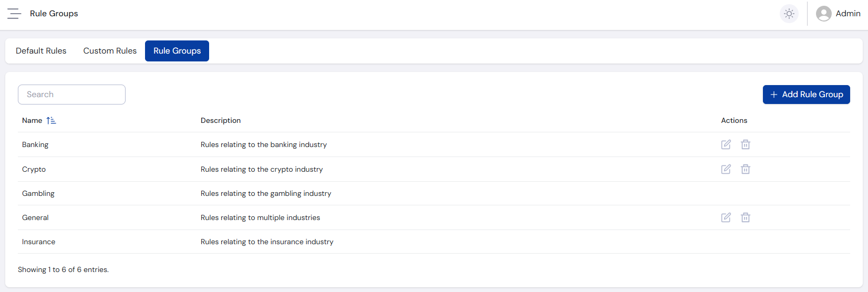
Task: Click 'Rules relating to the insurance industry'
Action: click(267, 242)
